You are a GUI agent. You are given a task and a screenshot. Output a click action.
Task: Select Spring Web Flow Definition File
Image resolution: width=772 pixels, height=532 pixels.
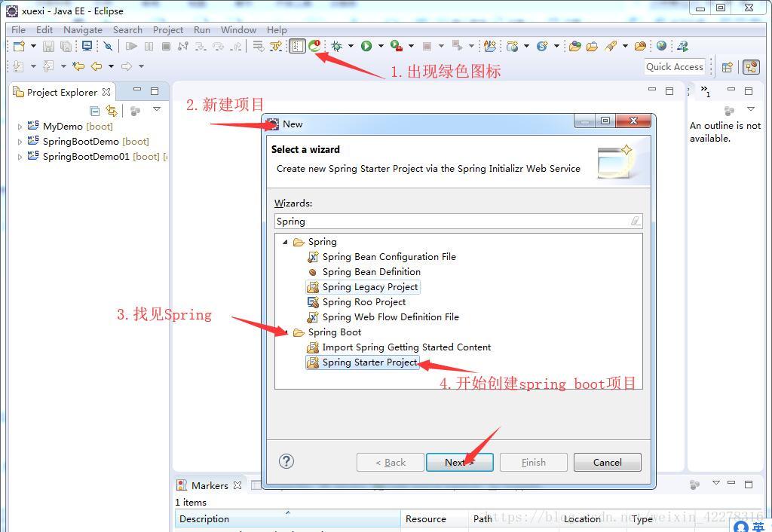383,317
